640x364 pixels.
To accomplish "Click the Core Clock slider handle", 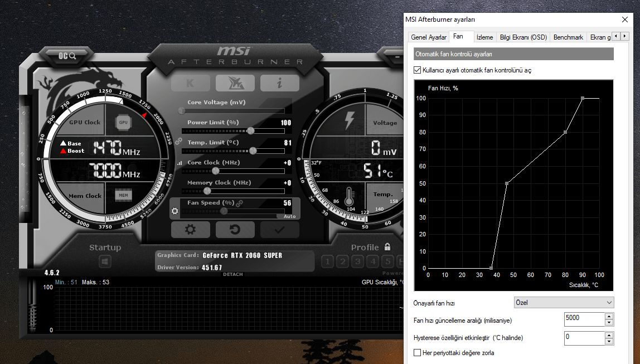I will [x=216, y=171].
